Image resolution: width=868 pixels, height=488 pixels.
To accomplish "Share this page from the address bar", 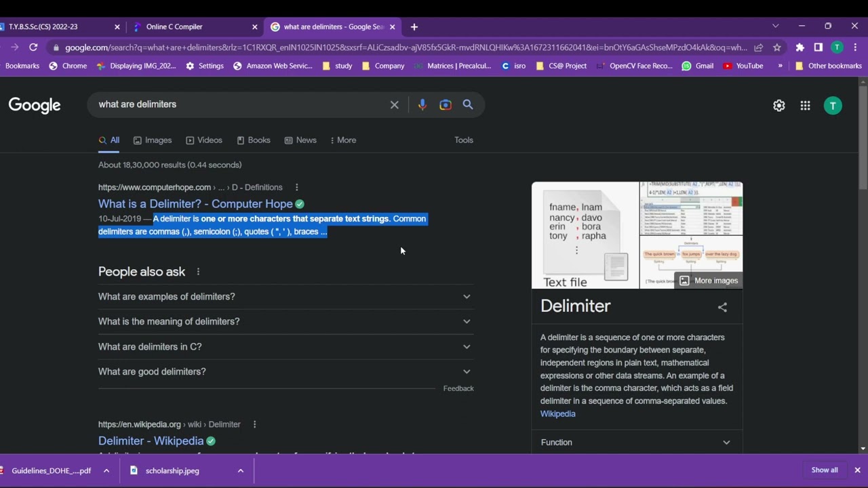I will coord(759,47).
